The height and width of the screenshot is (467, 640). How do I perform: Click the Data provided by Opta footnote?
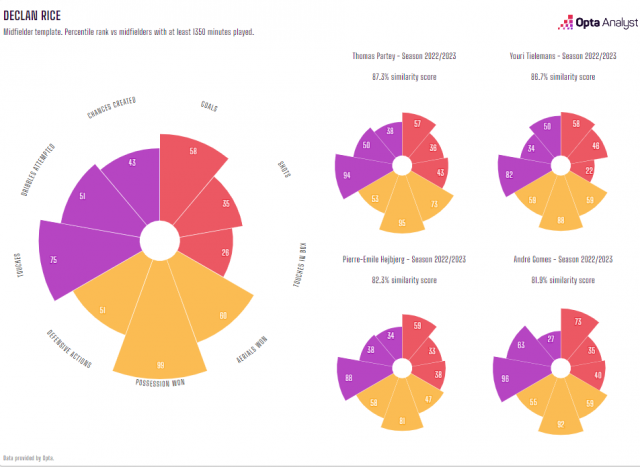pyautogui.click(x=28, y=458)
